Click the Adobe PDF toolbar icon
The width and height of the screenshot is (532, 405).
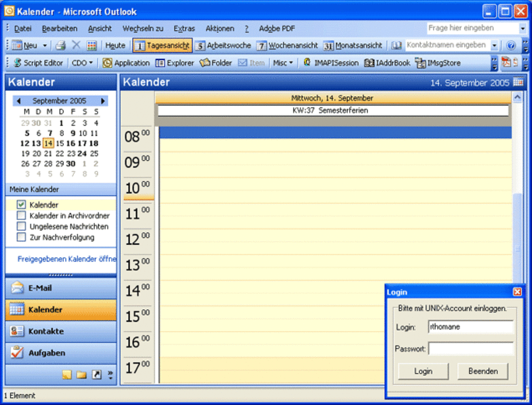click(x=506, y=62)
